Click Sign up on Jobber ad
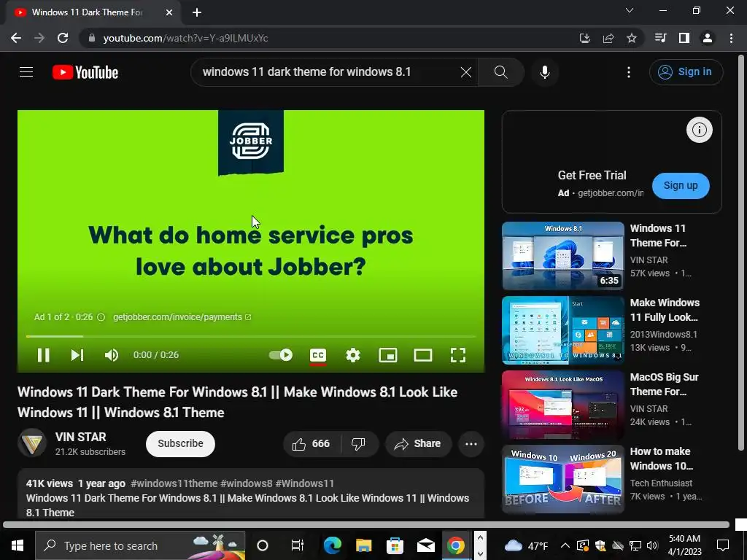The width and height of the screenshot is (747, 560). [681, 186]
